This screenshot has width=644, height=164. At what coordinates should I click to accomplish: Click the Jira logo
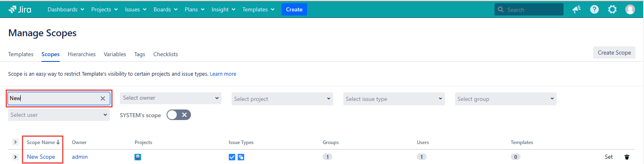point(20,9)
